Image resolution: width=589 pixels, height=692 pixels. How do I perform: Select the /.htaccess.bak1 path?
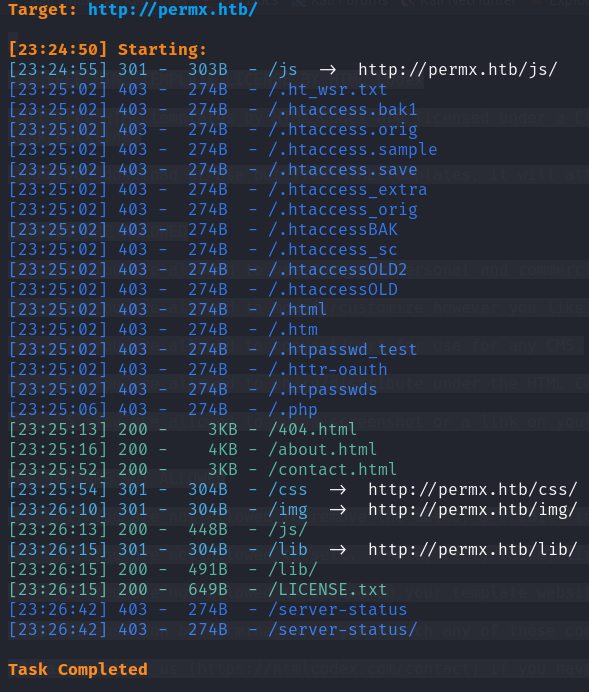[343, 109]
